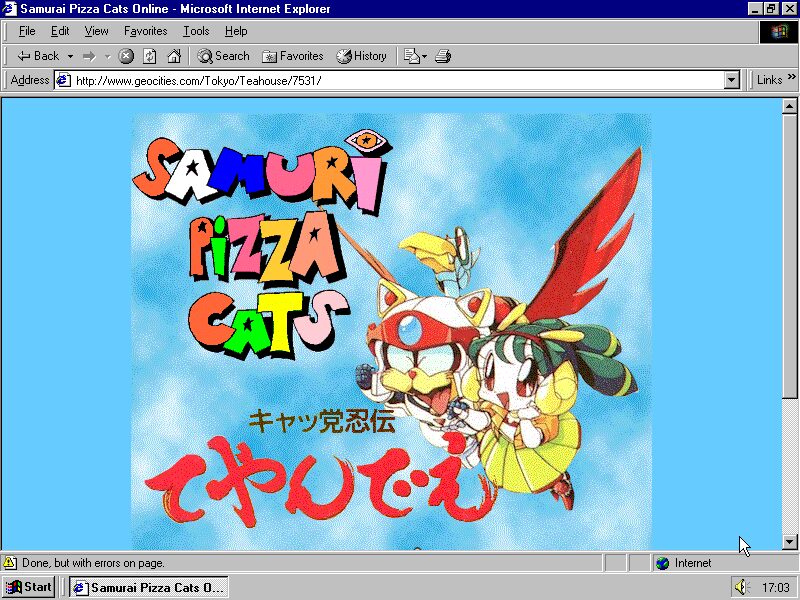800x600 pixels.
Task: Select Samurai Pizza Cats taskbar button
Action: [148, 587]
